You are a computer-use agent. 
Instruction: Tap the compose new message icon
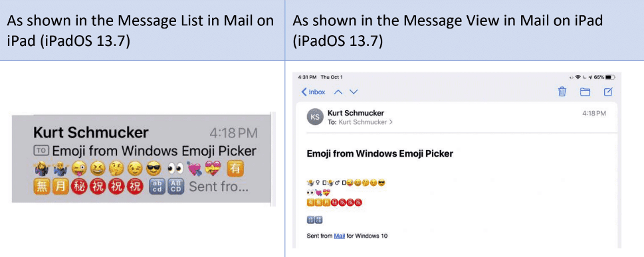[x=608, y=92]
